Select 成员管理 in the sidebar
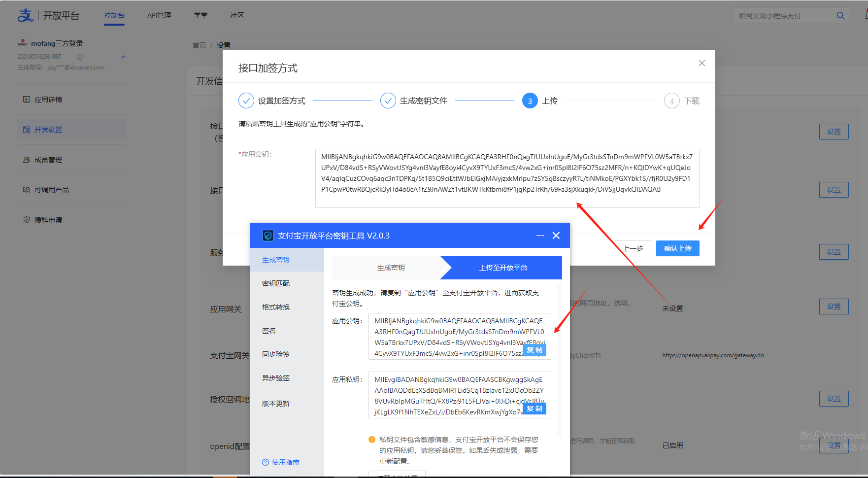The width and height of the screenshot is (868, 478). click(72, 160)
